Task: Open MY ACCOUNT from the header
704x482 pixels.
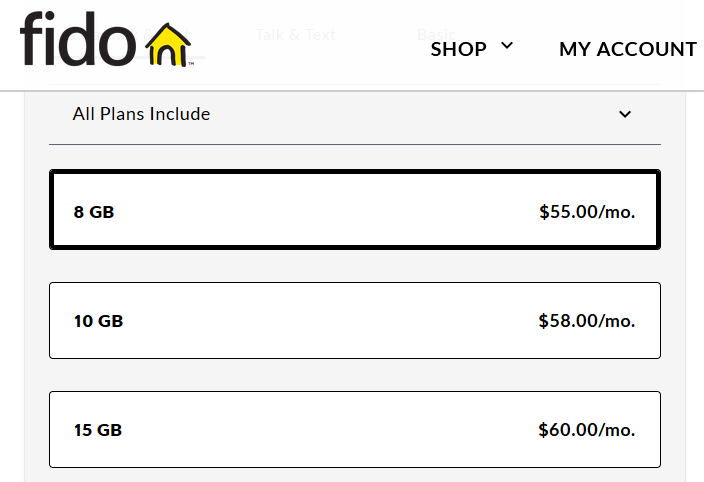Action: (x=627, y=49)
